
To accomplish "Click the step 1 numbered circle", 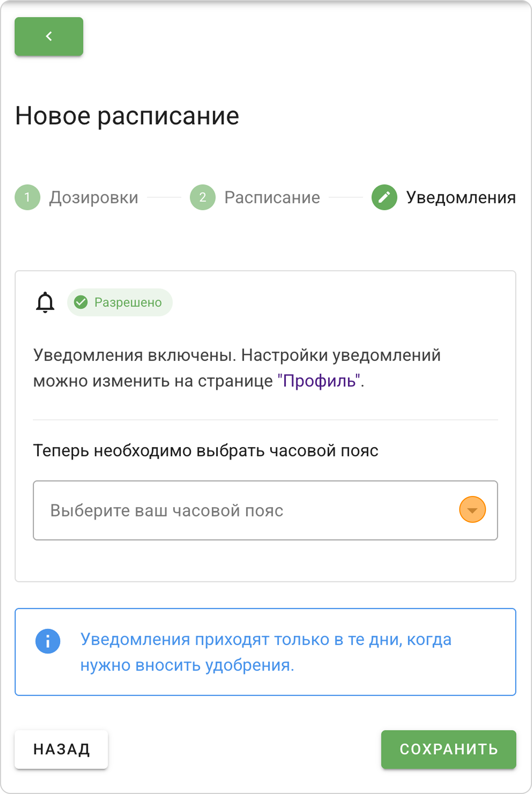I will [x=27, y=197].
